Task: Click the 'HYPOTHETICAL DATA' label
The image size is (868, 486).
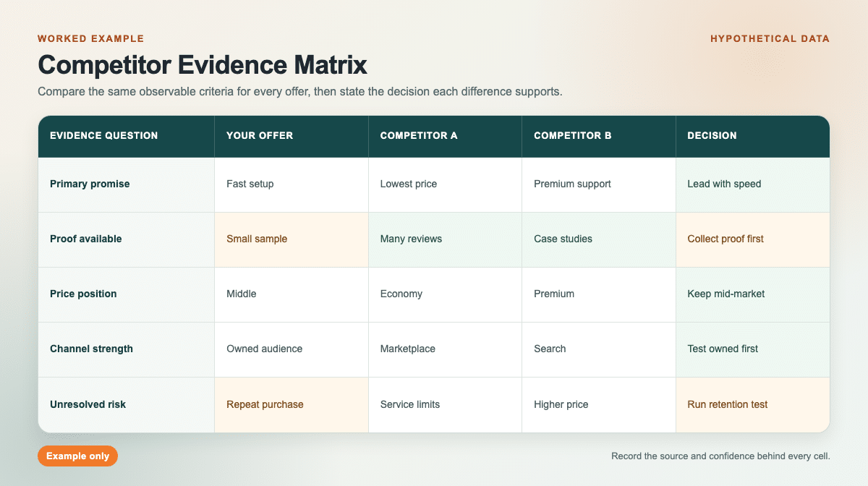Action: (x=770, y=38)
